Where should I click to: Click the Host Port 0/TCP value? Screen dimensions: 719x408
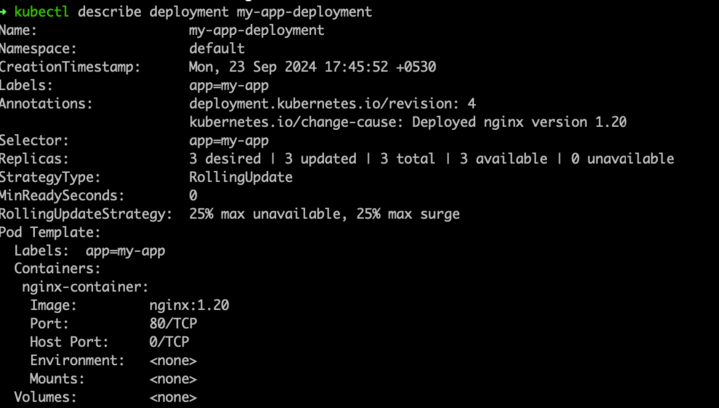point(169,342)
